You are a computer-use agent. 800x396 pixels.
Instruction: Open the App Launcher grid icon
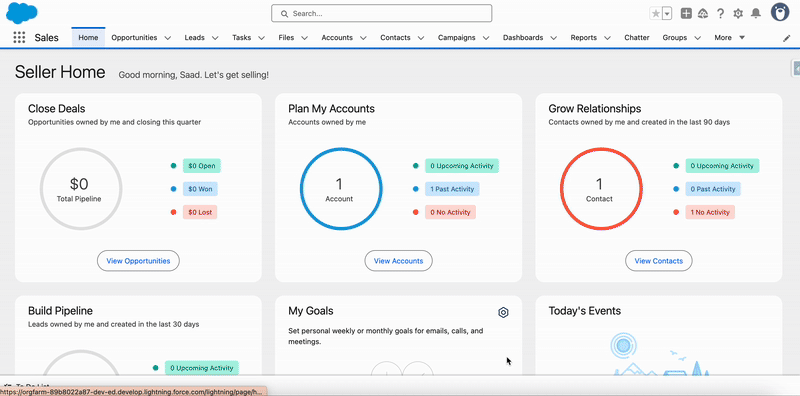pyautogui.click(x=19, y=37)
